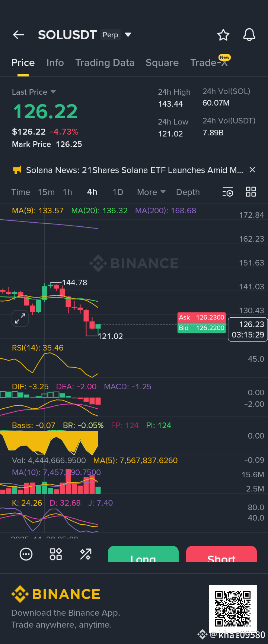Viewport: 268px width, 644px height.
Task: Switch to the Price tab
Action: 23,63
